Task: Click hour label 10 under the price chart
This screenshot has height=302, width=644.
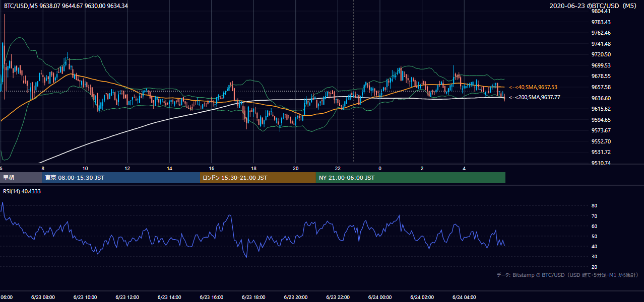Action: coord(85,168)
